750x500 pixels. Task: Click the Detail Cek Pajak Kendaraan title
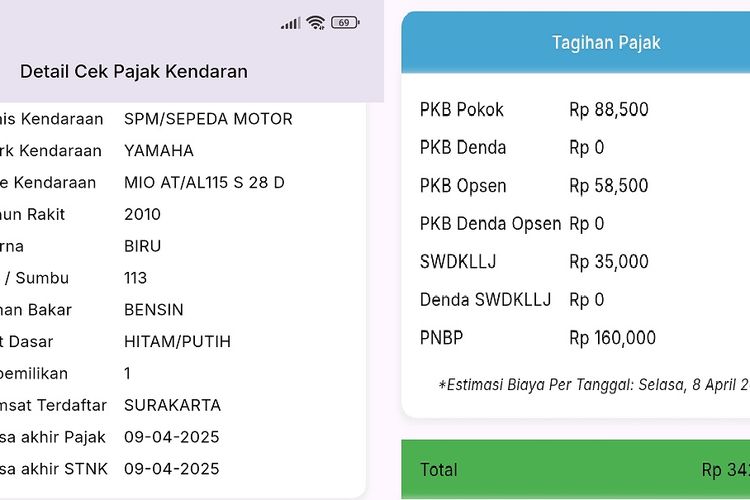pyautogui.click(x=134, y=72)
